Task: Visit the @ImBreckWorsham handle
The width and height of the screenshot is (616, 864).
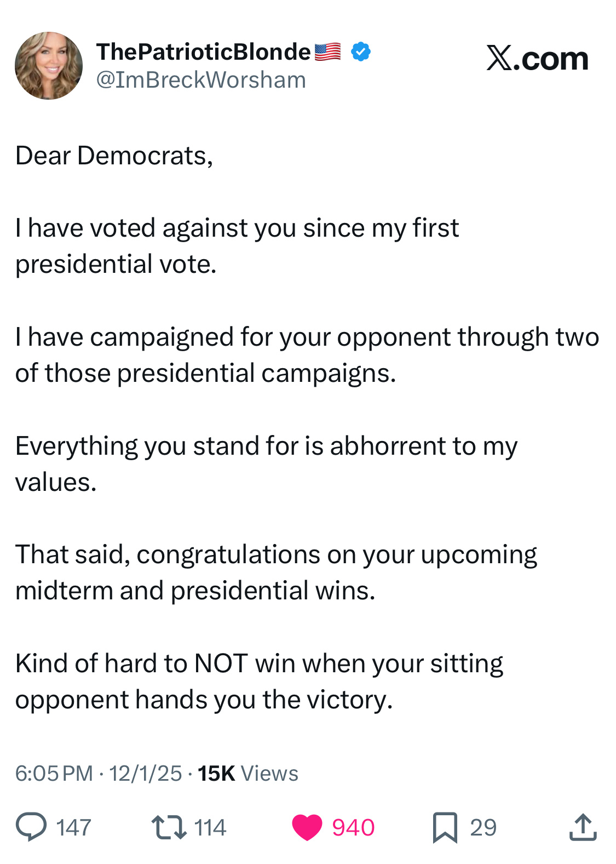Action: tap(201, 80)
